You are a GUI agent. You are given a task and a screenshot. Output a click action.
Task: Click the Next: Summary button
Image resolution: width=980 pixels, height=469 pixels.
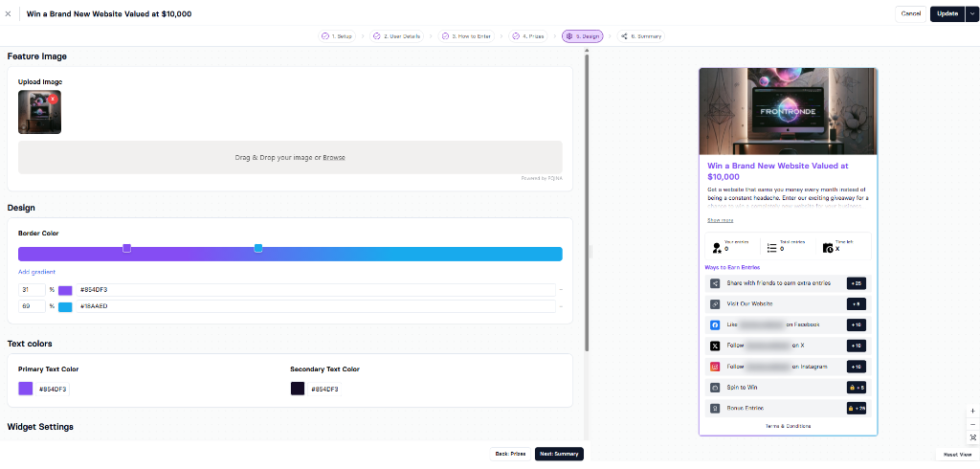click(558, 454)
